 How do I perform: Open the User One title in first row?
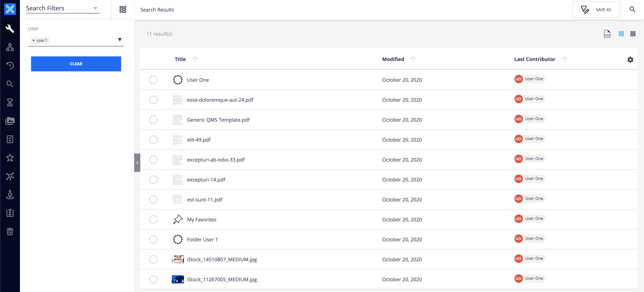click(x=198, y=80)
